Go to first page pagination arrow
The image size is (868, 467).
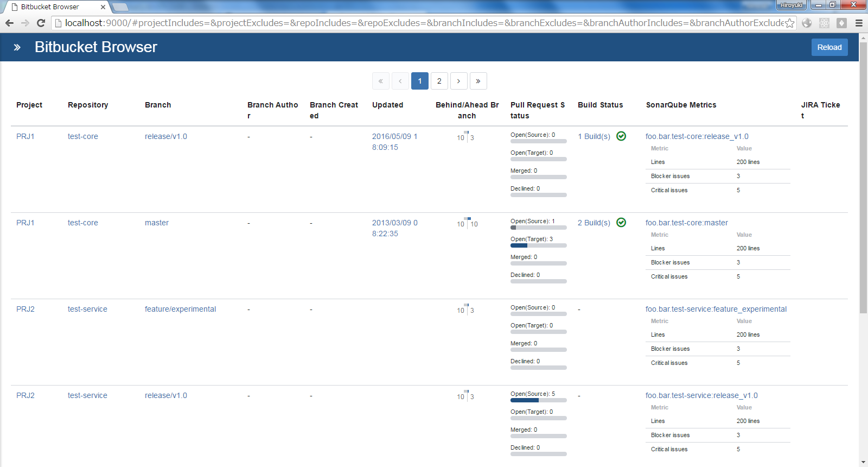click(381, 81)
